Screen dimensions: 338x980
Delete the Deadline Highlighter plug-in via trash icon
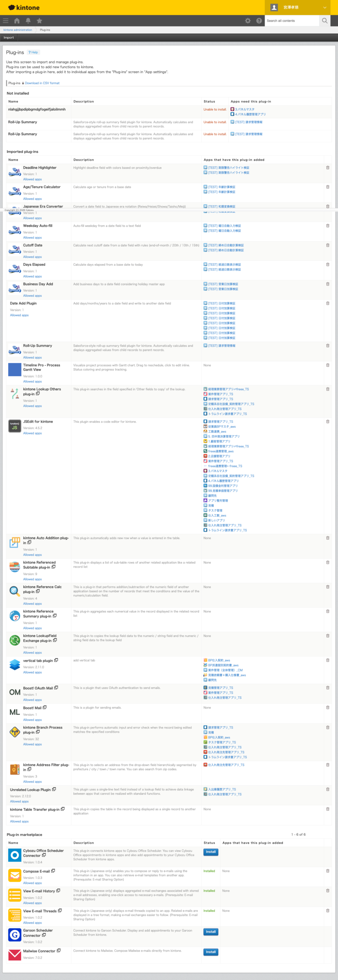(328, 168)
